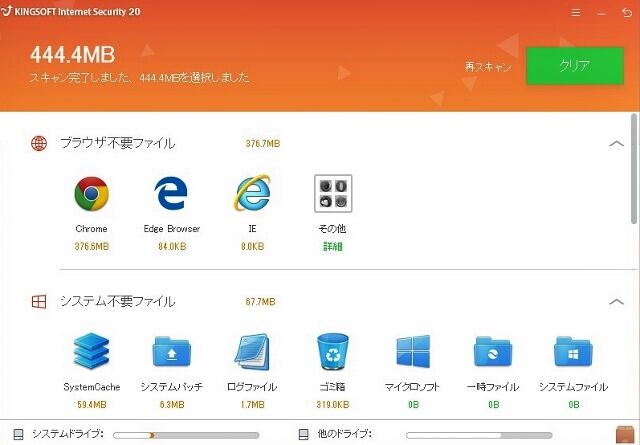Click the 67.7MB system files size
Image resolution: width=640 pixels, height=445 pixels.
(260, 302)
